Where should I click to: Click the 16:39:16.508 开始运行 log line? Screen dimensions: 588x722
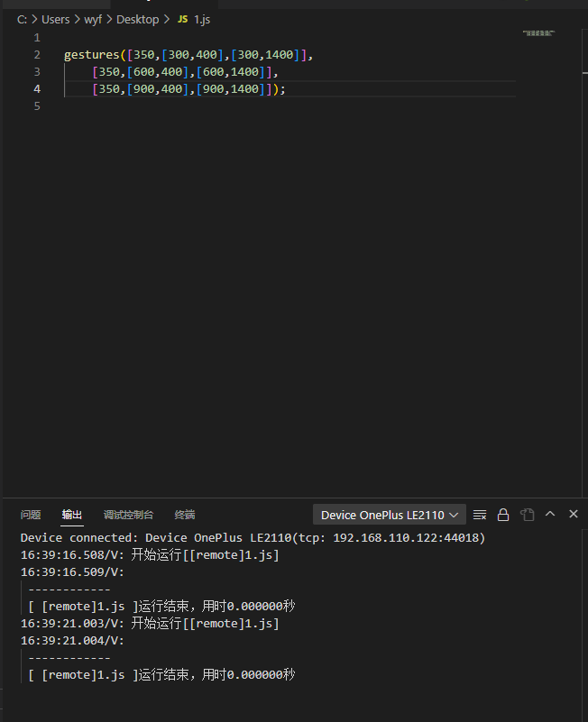150,555
